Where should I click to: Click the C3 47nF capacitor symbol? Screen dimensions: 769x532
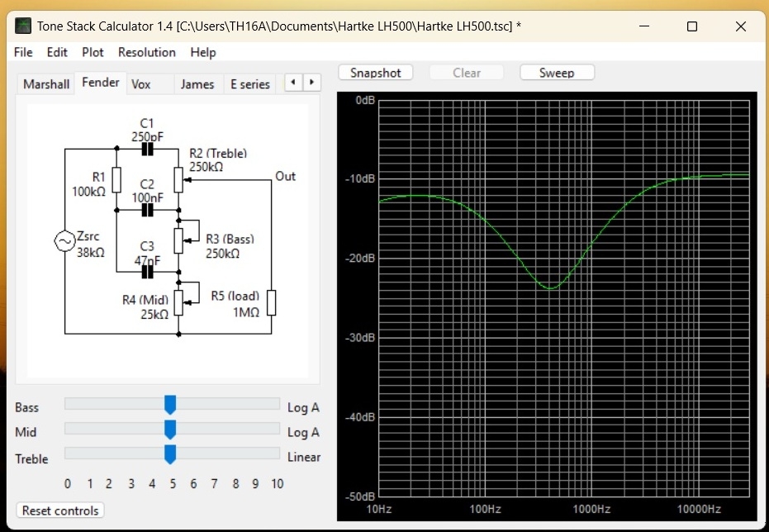(147, 272)
